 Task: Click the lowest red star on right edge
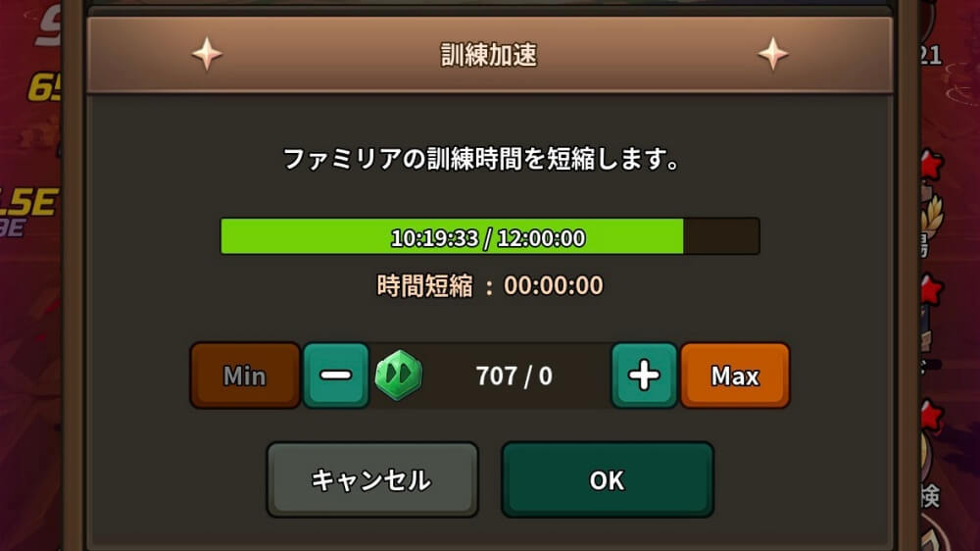coord(931,417)
